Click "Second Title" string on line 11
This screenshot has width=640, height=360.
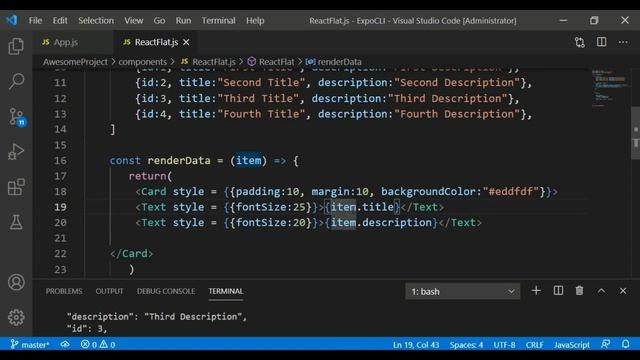(261, 82)
